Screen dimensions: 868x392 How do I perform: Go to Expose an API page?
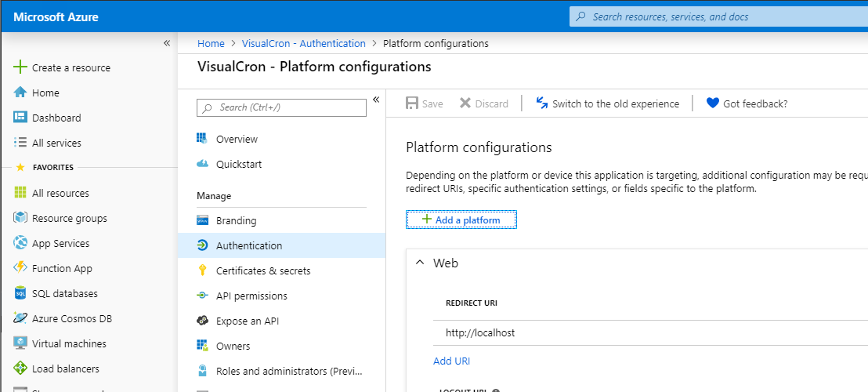pyautogui.click(x=247, y=321)
